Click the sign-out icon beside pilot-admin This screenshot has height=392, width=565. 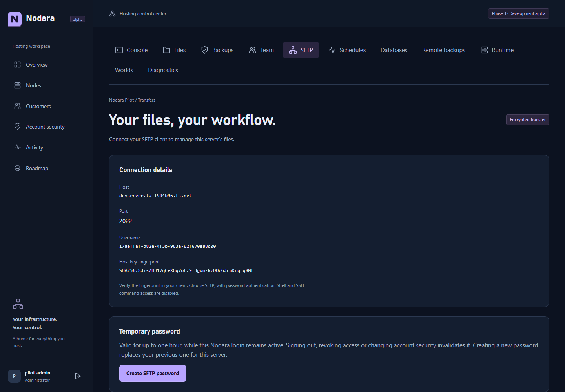78,376
